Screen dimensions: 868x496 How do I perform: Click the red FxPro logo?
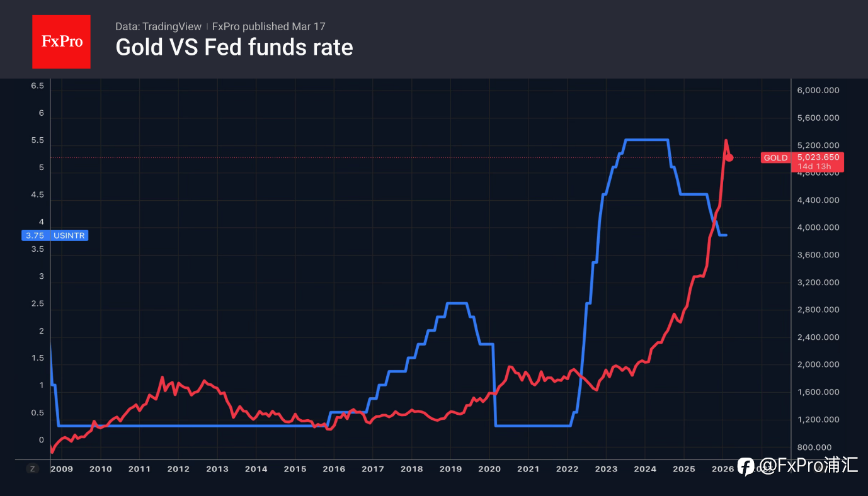pos(61,42)
